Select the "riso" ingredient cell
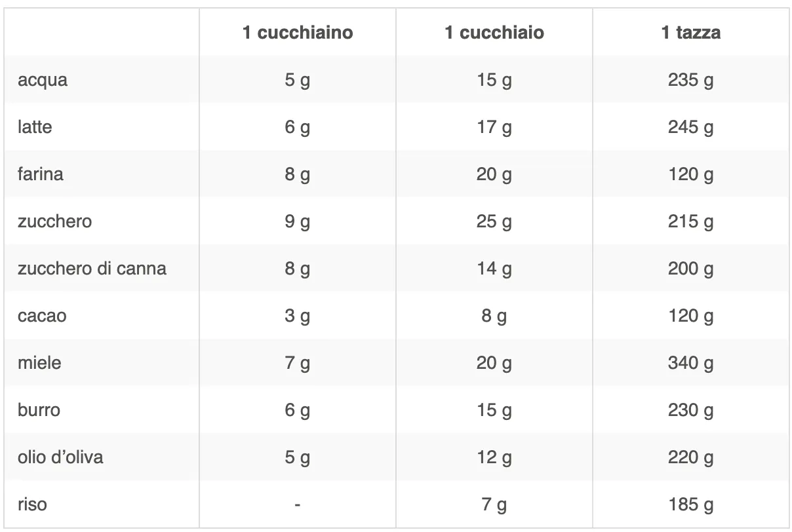792x532 pixels. [32, 504]
